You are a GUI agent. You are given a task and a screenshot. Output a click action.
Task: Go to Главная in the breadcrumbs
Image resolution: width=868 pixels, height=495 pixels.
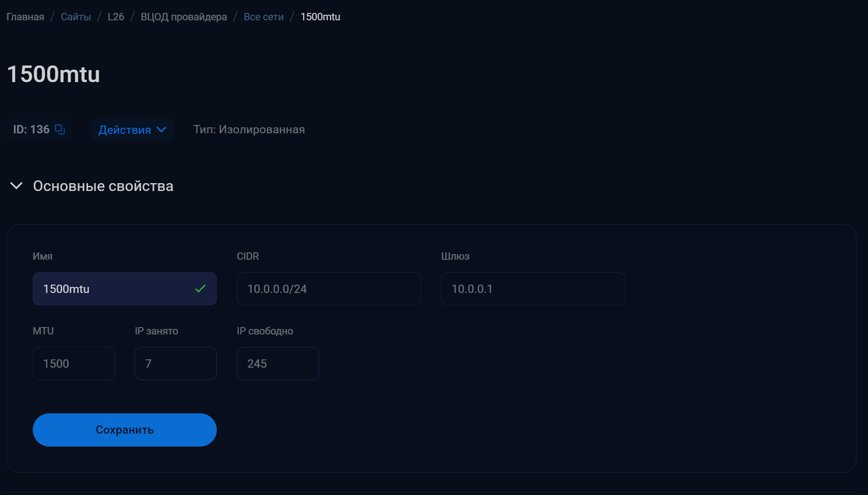25,17
